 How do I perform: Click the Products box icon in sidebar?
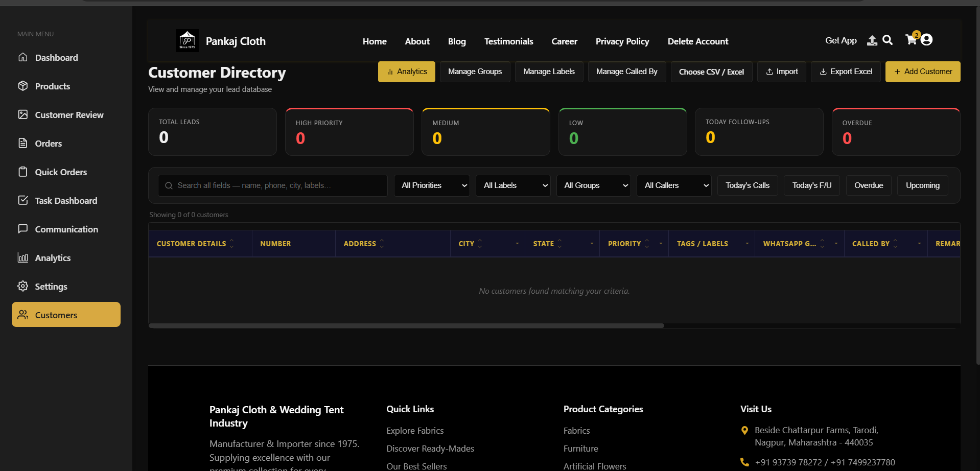click(x=23, y=86)
